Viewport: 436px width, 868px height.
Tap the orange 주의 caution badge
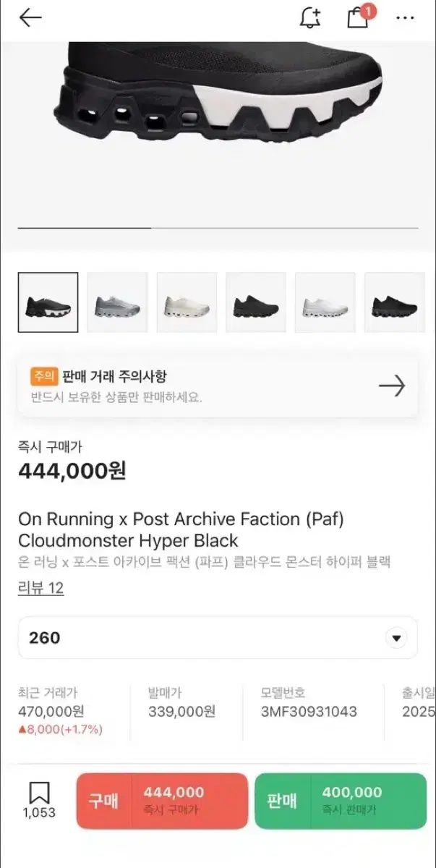(x=43, y=376)
